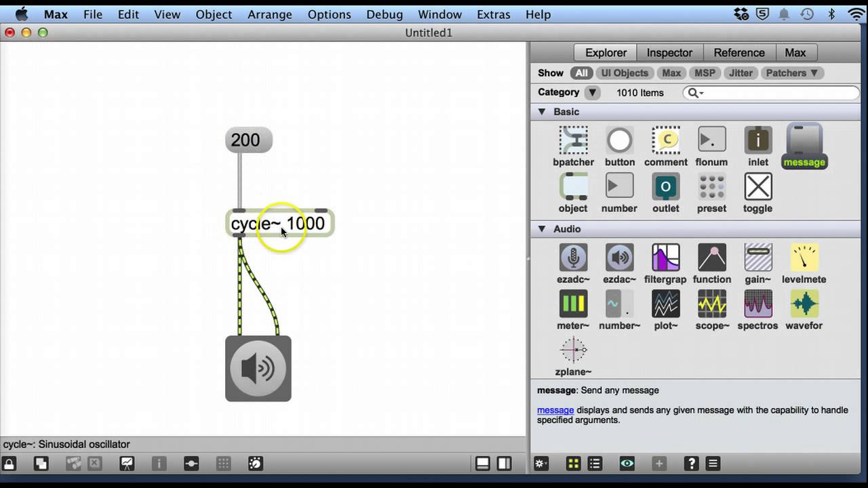Select the bpatcher object icon
This screenshot has height=488, width=868.
(574, 140)
